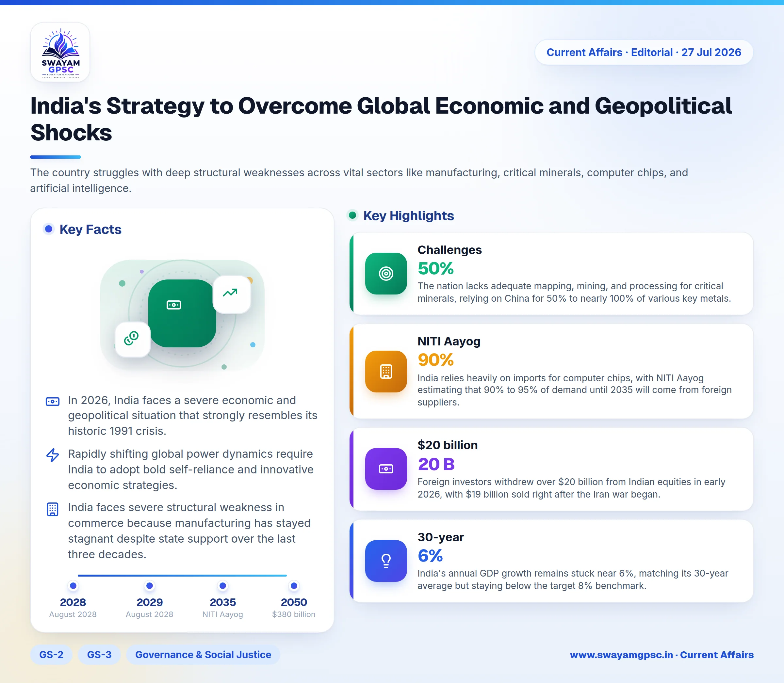Click the Swayam GPSC logo
This screenshot has height=683, width=784.
click(x=60, y=52)
